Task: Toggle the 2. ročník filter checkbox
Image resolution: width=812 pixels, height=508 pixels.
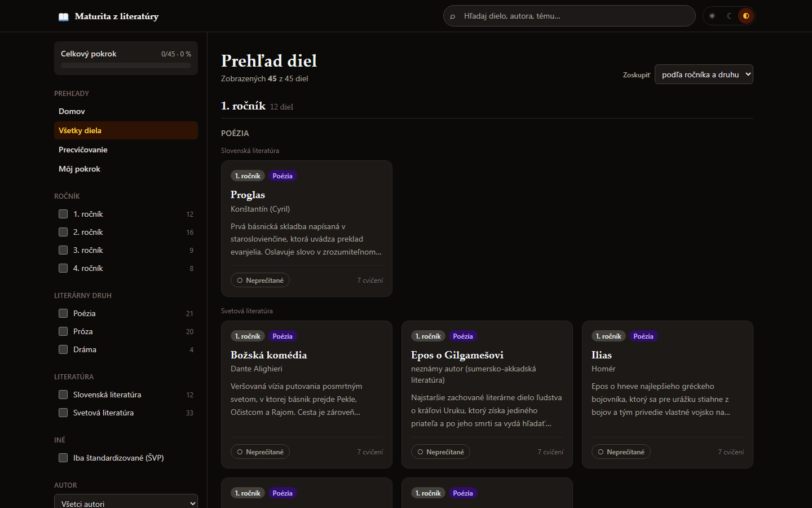Action: pyautogui.click(x=63, y=232)
